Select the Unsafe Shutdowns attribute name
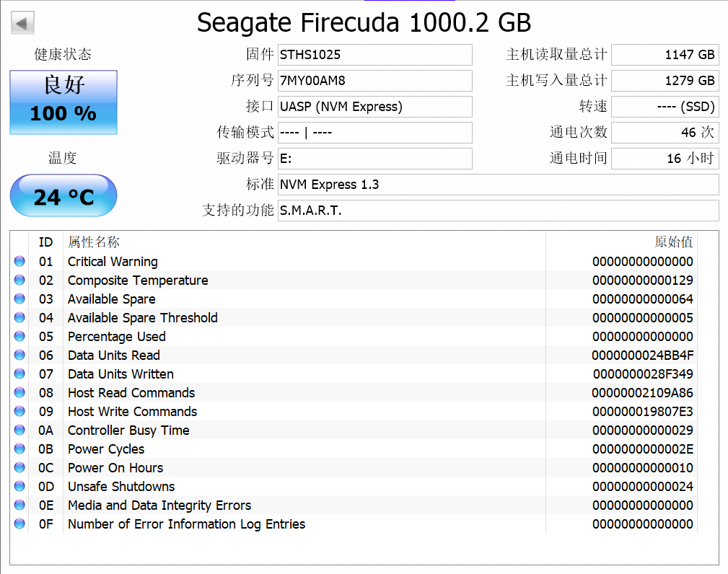This screenshot has width=728, height=574. (x=121, y=487)
